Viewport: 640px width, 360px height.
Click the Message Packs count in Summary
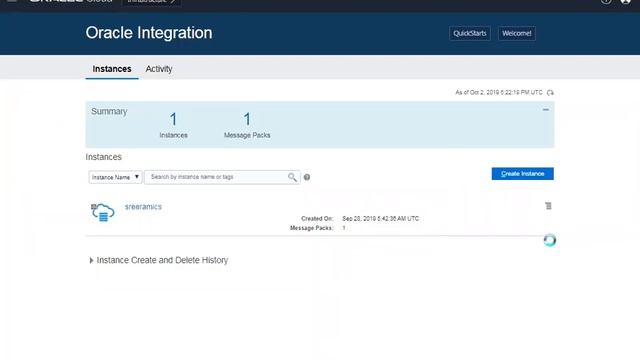point(247,120)
